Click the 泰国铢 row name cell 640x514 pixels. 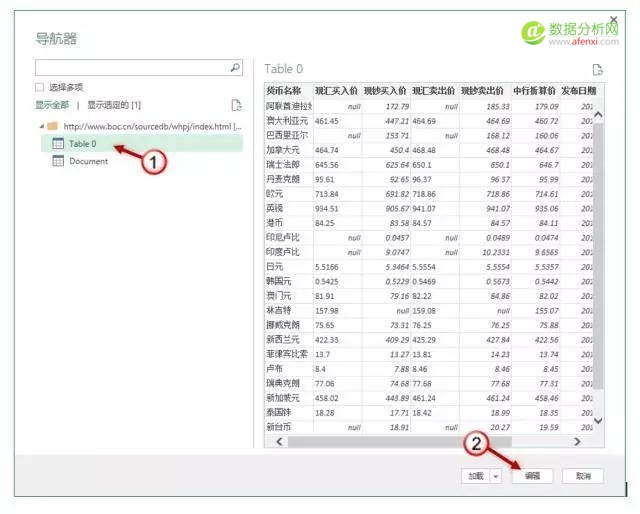tap(288, 413)
